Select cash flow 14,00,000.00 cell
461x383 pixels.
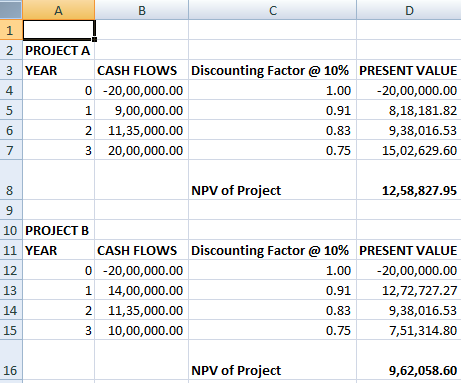pos(142,290)
